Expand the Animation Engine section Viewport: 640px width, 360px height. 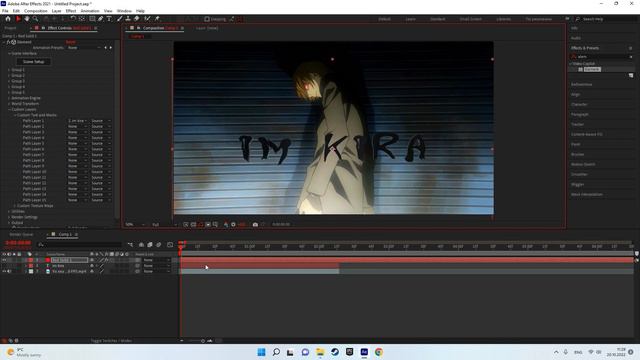[9, 98]
